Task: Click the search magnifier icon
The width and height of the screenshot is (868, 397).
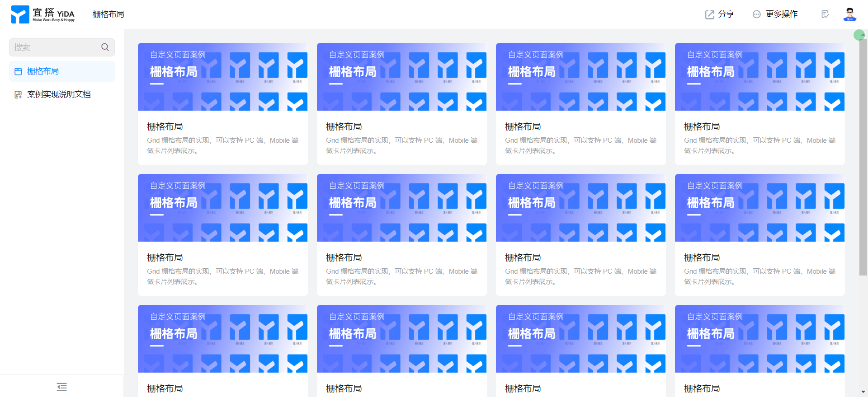Action: [x=105, y=47]
